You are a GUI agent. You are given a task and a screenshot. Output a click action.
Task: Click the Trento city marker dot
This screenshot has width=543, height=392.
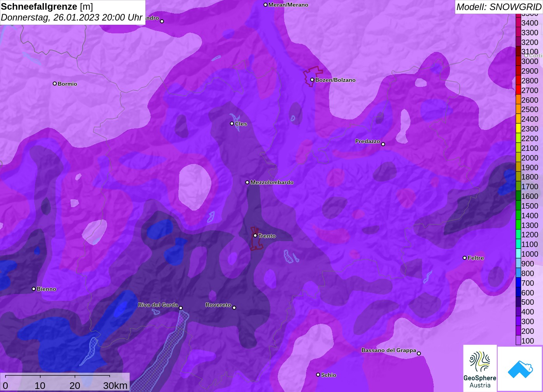255,235
